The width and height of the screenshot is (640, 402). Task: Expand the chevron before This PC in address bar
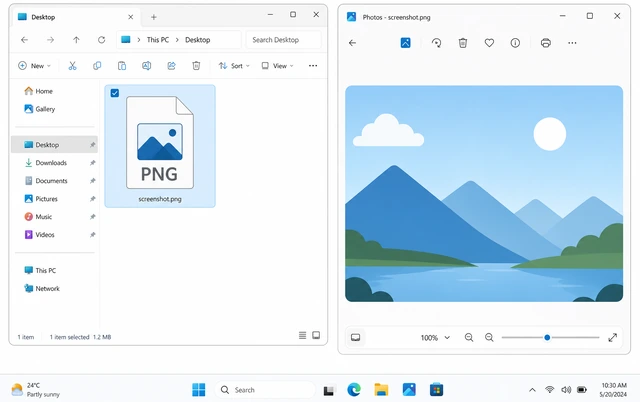tap(139, 40)
